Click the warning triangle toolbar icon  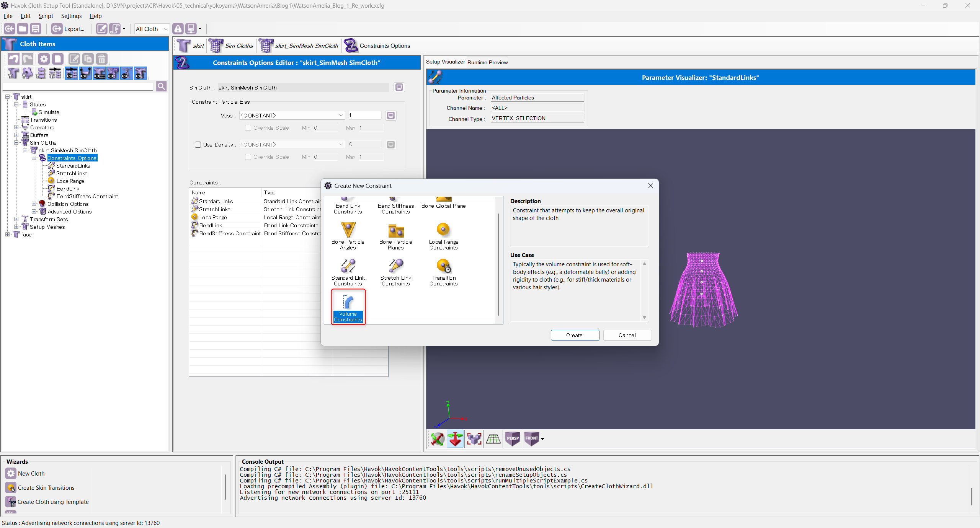pyautogui.click(x=178, y=29)
